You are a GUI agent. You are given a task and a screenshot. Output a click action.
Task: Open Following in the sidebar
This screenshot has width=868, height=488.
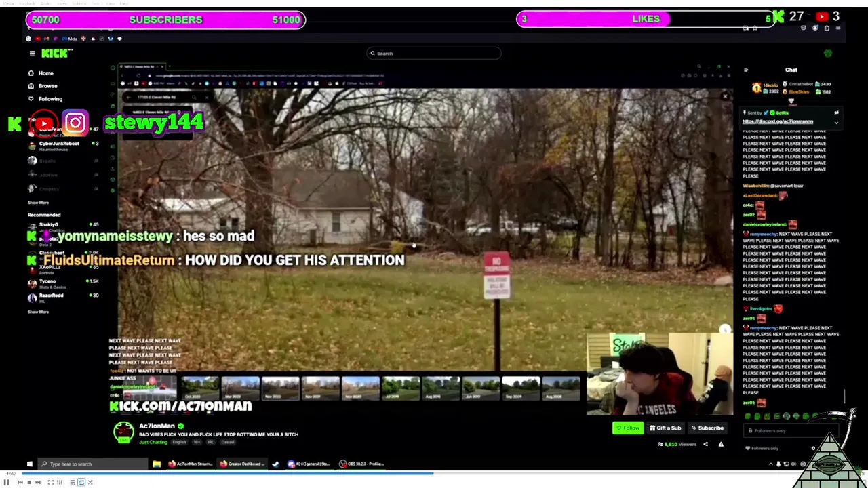coord(45,99)
